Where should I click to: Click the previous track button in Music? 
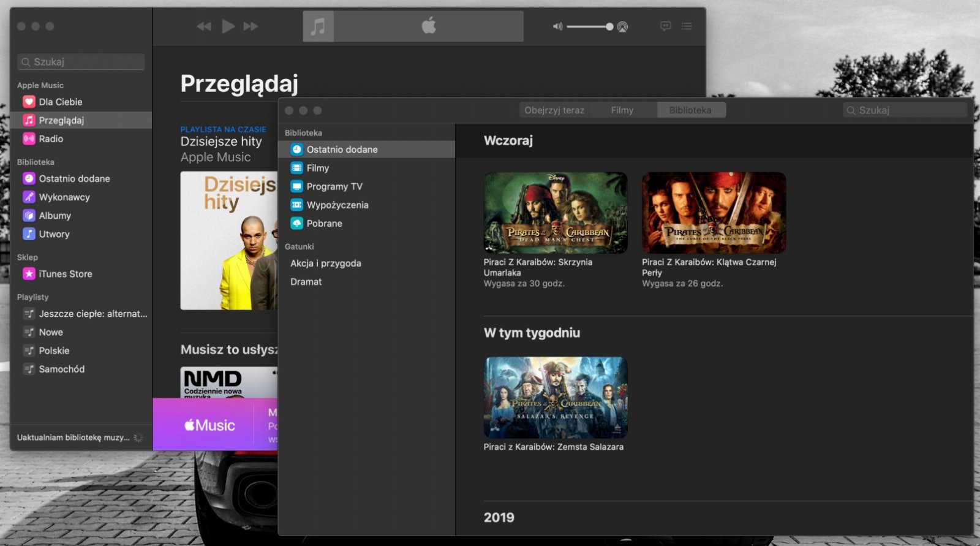(203, 26)
